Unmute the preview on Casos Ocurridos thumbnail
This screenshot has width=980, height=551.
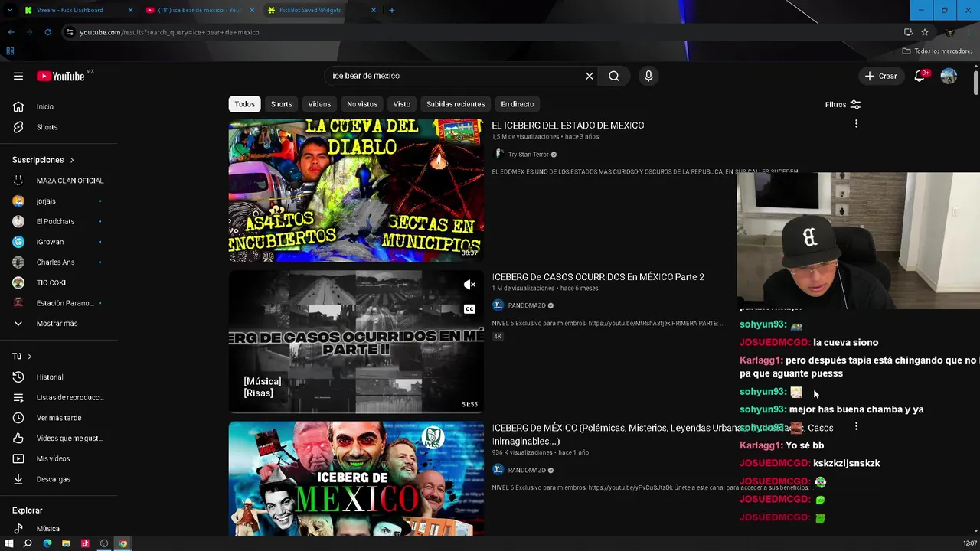pyautogui.click(x=469, y=285)
